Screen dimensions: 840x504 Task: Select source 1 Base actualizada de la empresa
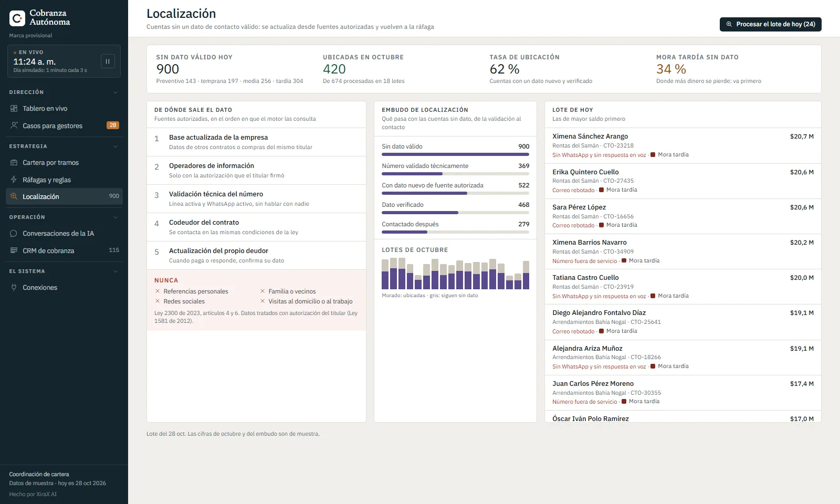tap(256, 142)
